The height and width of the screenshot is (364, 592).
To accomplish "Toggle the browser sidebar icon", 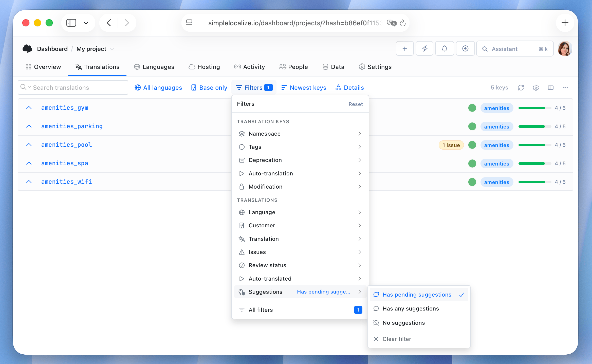I will (x=71, y=23).
